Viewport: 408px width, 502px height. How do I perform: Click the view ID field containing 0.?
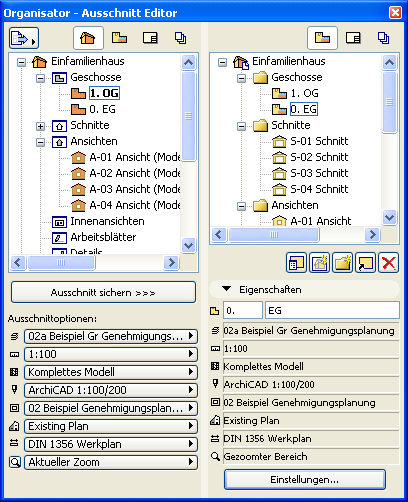tap(243, 311)
